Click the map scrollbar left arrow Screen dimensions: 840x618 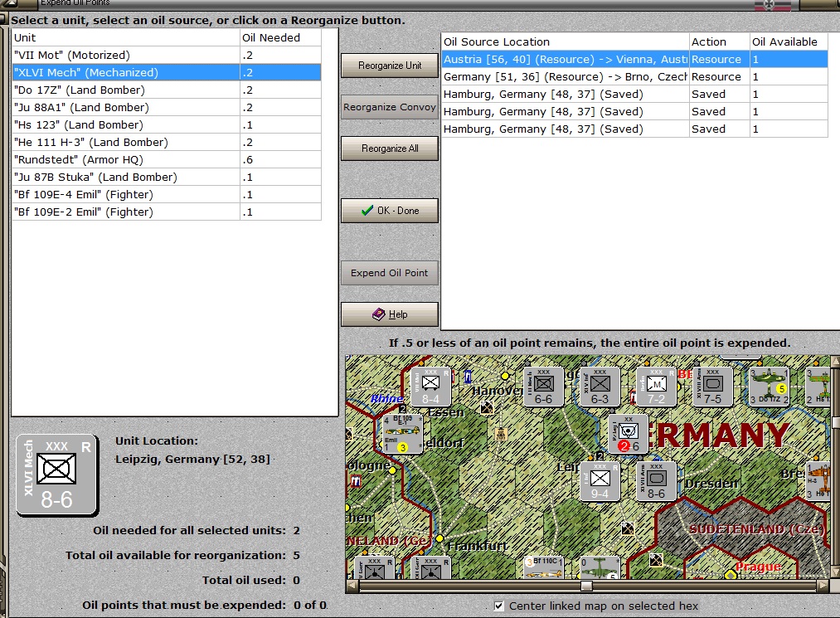tap(352, 586)
